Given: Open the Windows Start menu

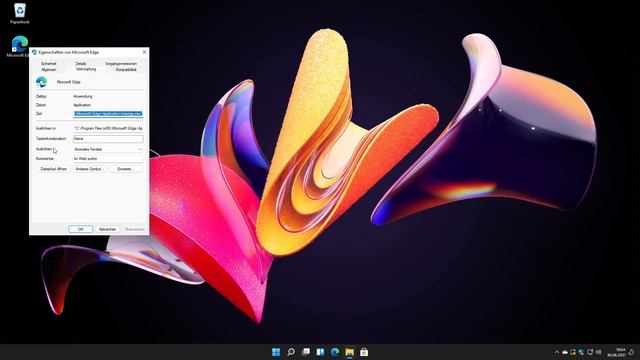Looking at the screenshot, I should (276, 352).
